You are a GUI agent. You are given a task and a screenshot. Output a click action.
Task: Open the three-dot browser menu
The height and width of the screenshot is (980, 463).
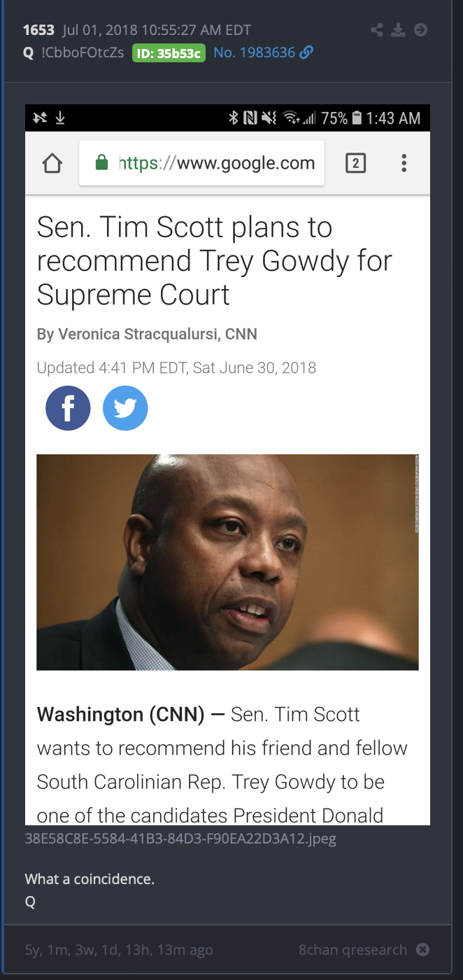pyautogui.click(x=404, y=164)
